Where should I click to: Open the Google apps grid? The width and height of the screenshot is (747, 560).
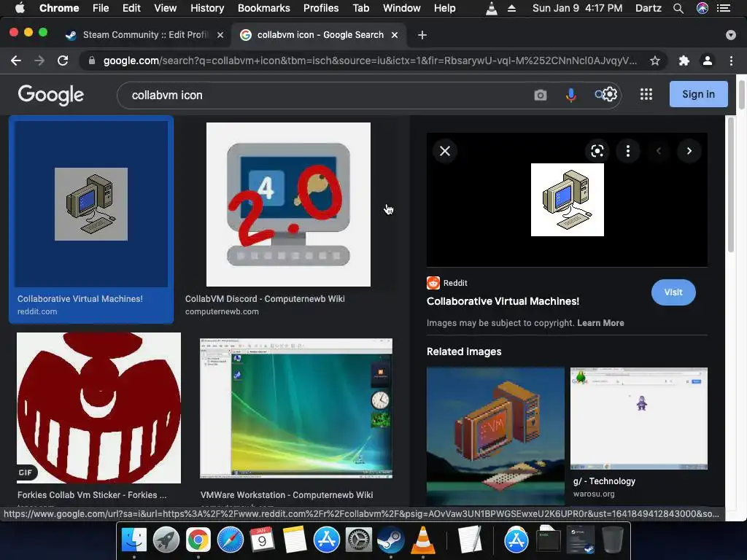tap(646, 94)
